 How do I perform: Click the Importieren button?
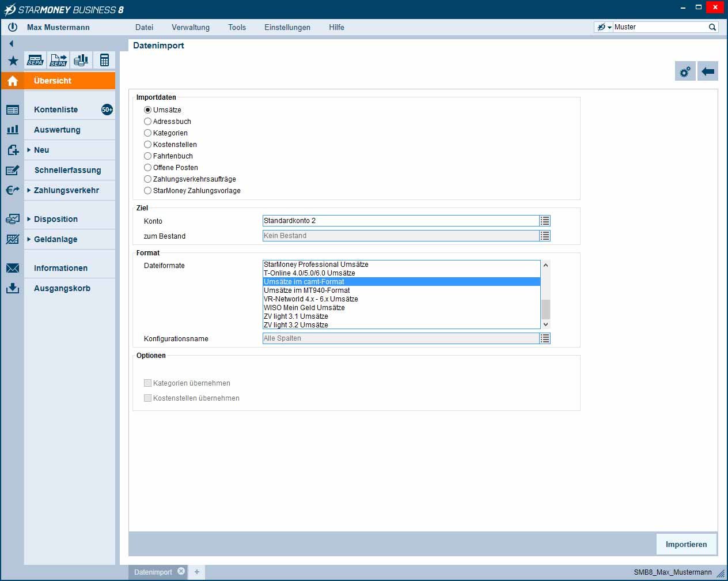pyautogui.click(x=686, y=544)
